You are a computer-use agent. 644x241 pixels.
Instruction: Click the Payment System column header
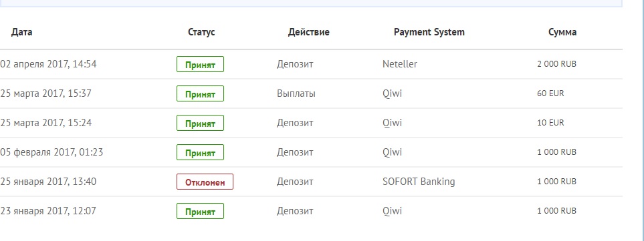pos(429,32)
